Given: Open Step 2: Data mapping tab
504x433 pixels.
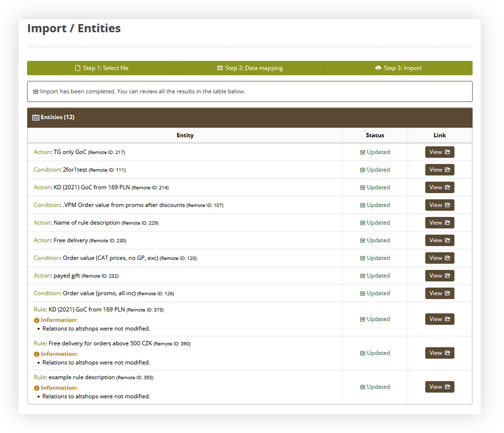Looking at the screenshot, I should tap(250, 68).
